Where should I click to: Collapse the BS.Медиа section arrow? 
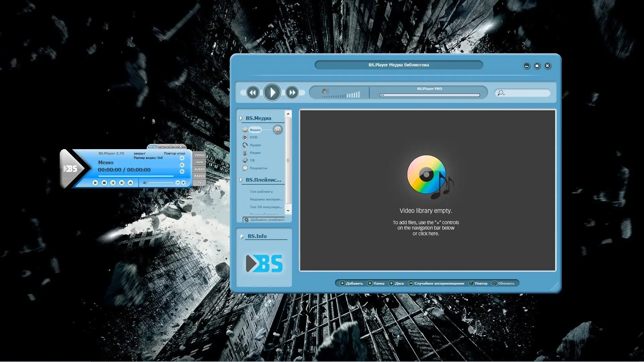pos(241,118)
